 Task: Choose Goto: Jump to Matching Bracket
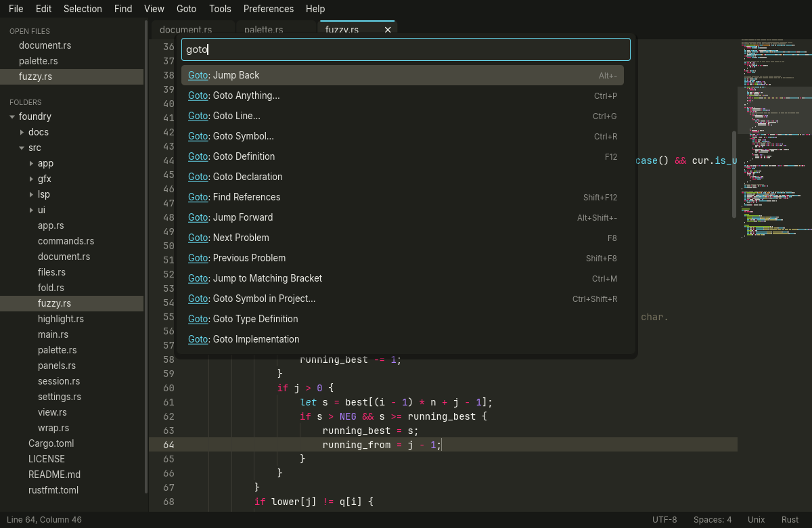point(403,278)
